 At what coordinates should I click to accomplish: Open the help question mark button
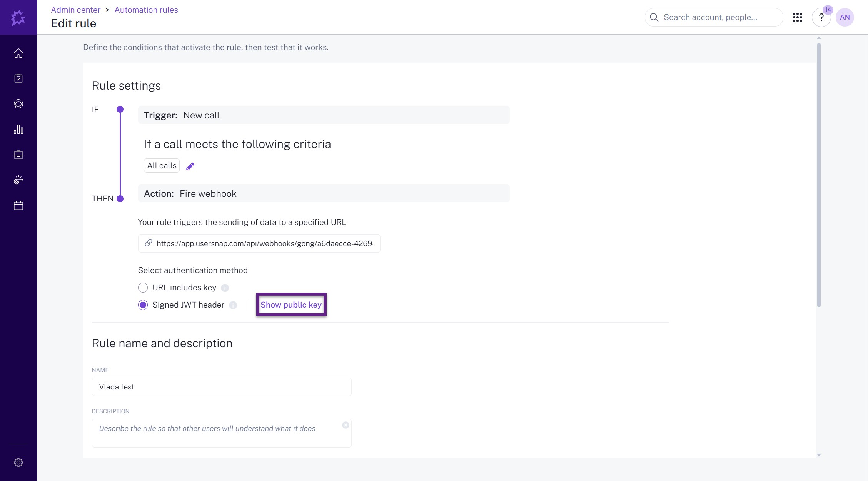[x=821, y=17]
